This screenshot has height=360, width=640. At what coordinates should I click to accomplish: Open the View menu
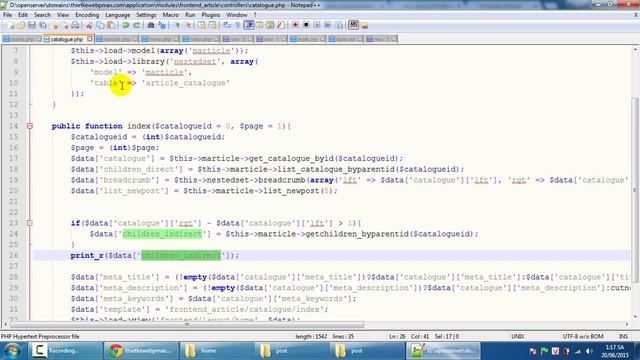click(x=63, y=15)
